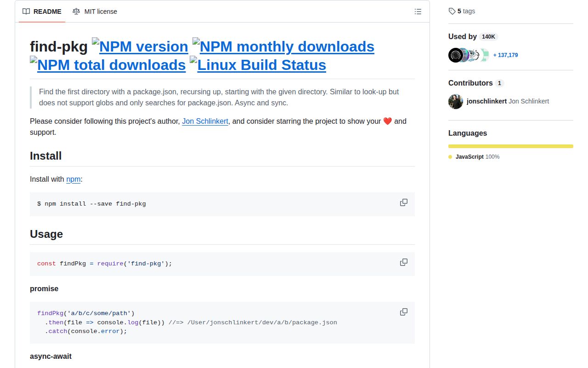
Task: Click the promise subheading
Action: pos(44,289)
